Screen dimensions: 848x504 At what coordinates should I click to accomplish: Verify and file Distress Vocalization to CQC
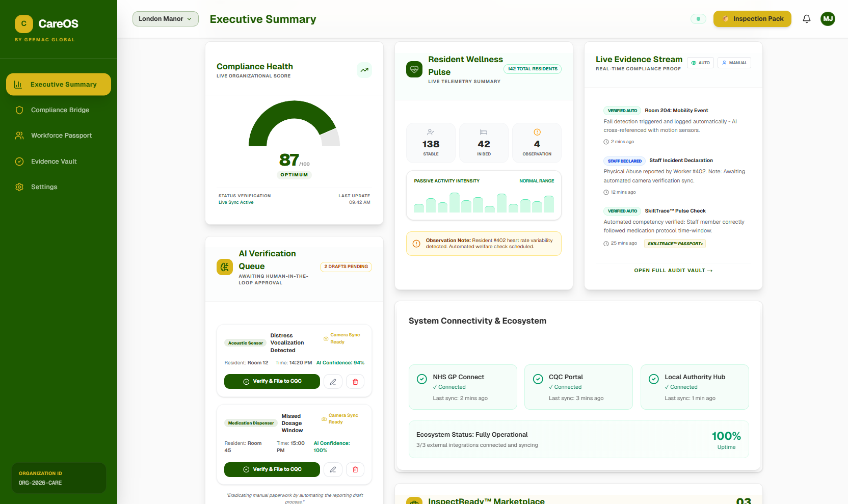[x=272, y=381]
